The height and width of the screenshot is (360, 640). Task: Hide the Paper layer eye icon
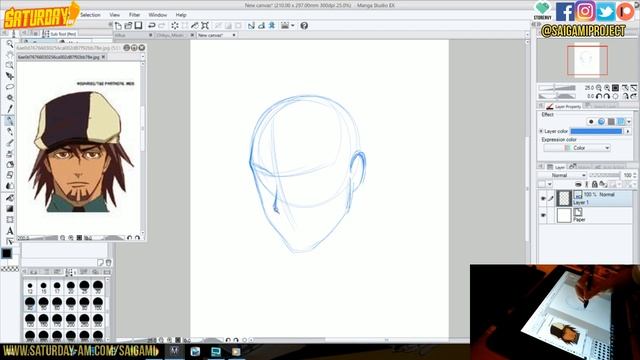(x=543, y=215)
